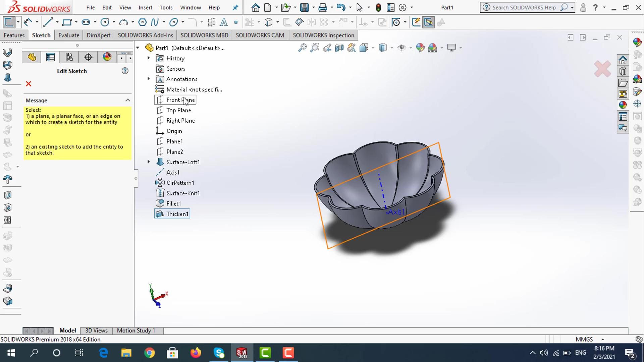Open the ConfigurationManager tab icon
The height and width of the screenshot is (362, 644).
click(x=69, y=57)
